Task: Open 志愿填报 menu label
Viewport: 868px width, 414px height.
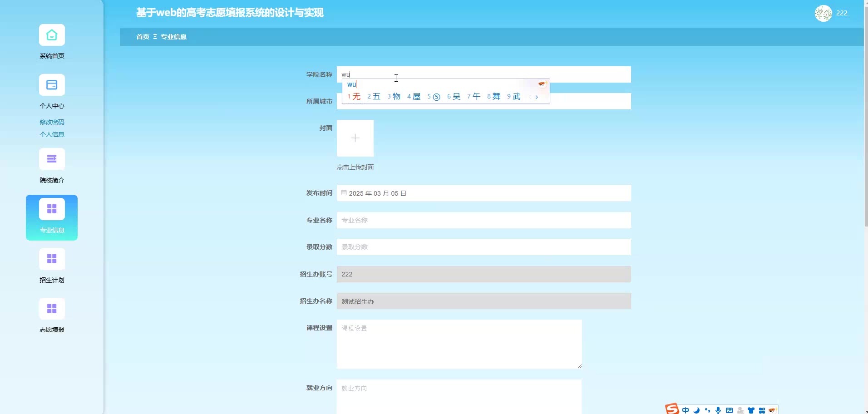Action: 52,330
